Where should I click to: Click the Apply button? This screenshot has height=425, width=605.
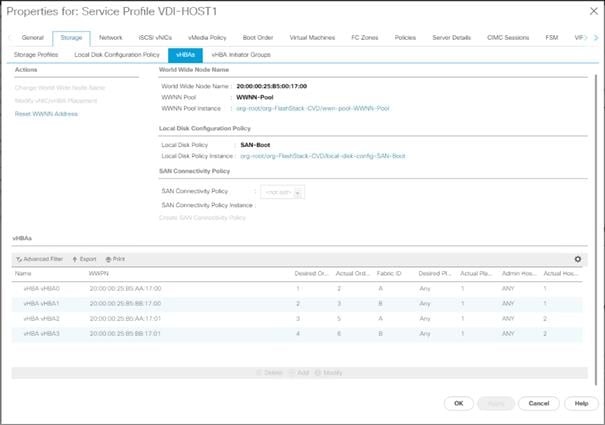(496, 403)
